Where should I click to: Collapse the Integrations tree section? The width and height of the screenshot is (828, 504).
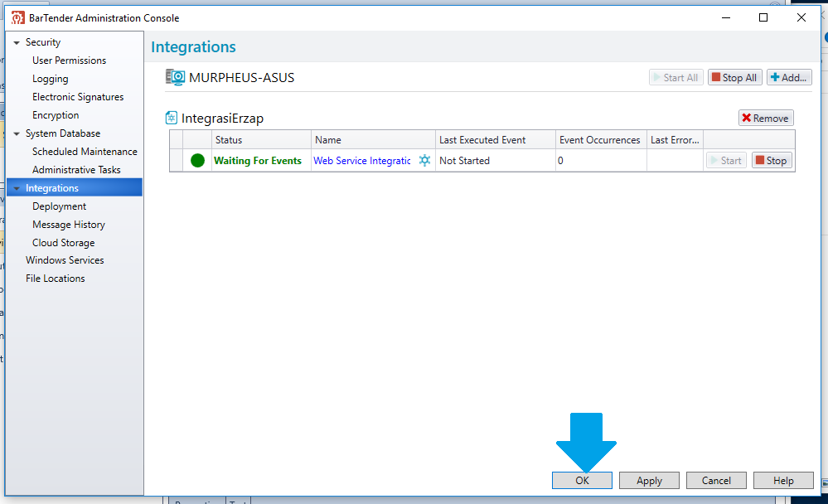[17, 188]
